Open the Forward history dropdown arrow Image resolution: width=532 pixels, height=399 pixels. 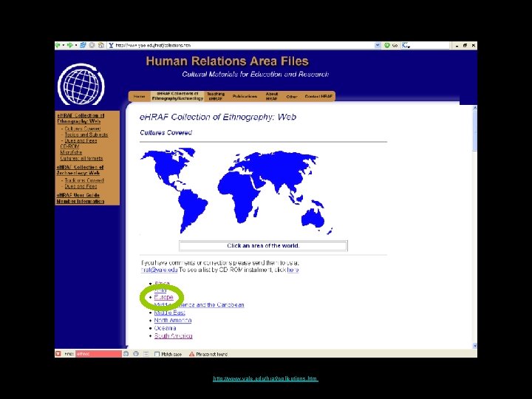tap(75, 45)
